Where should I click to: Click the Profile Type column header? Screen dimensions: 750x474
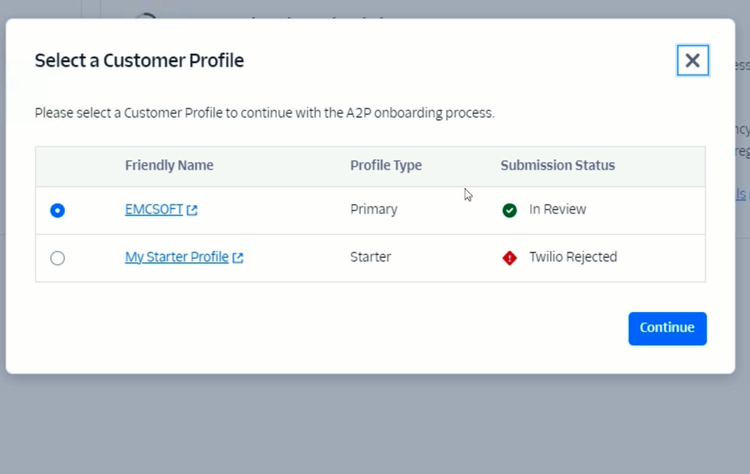385,166
